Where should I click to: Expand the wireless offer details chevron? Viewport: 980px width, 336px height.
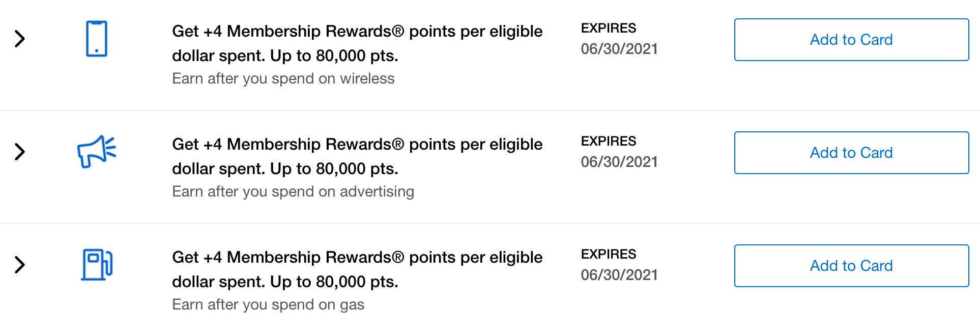coord(20,39)
